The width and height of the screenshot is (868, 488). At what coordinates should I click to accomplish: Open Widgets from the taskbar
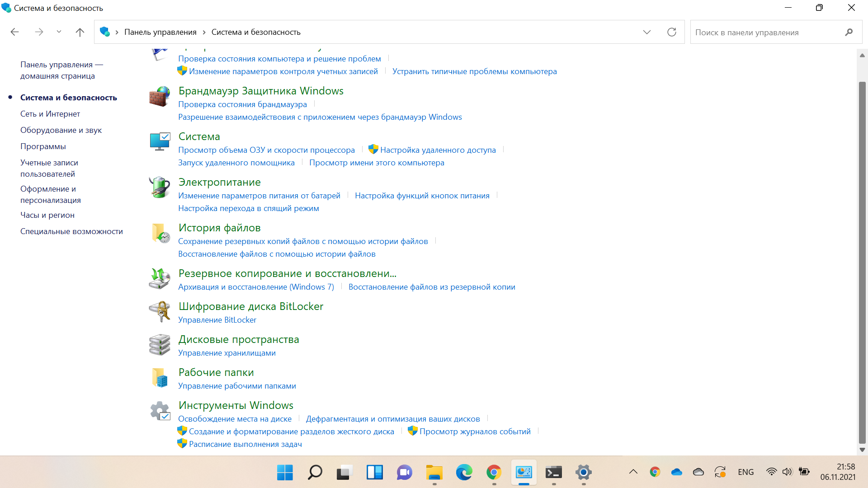[x=374, y=473]
